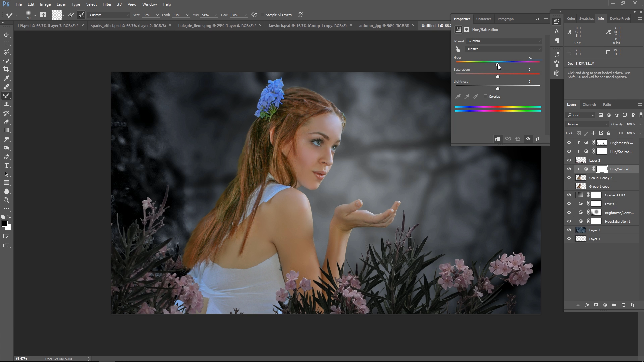This screenshot has width=644, height=362.
Task: Open the Image menu
Action: pyautogui.click(x=45, y=4)
